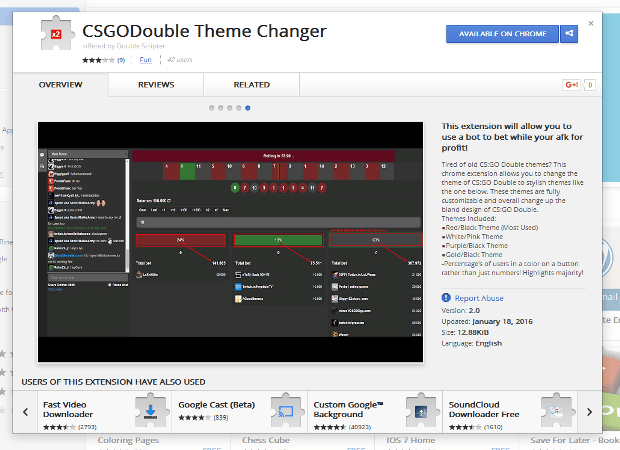Click the Google +1 button
Image resolution: width=620 pixels, height=450 pixels.
coord(572,85)
